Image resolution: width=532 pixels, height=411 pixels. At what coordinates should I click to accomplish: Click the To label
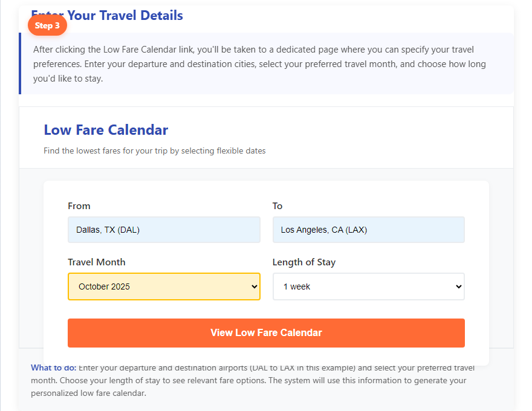click(x=277, y=206)
